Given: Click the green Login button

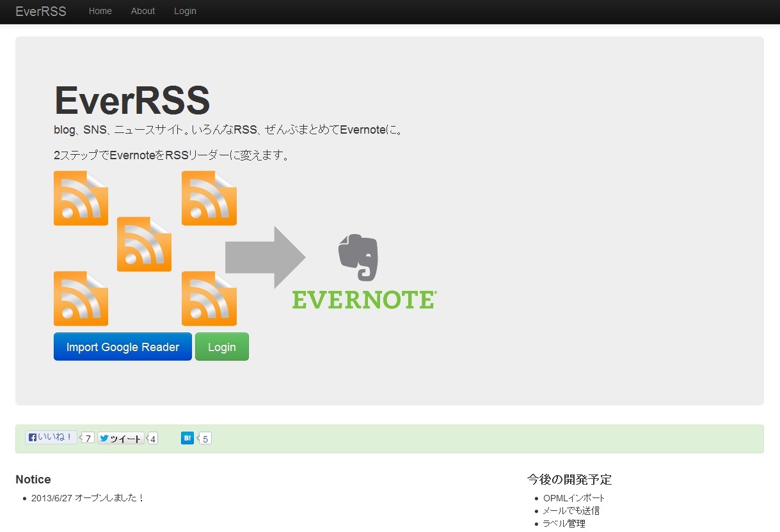Looking at the screenshot, I should pyautogui.click(x=222, y=347).
